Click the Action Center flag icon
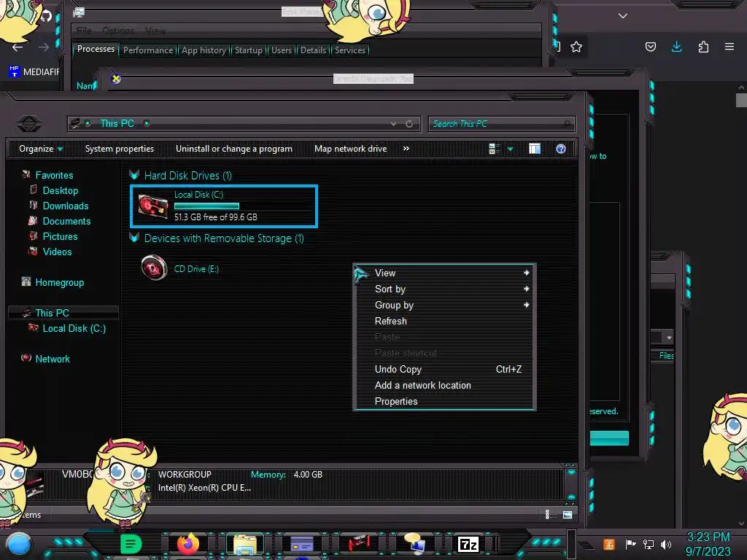 630,544
